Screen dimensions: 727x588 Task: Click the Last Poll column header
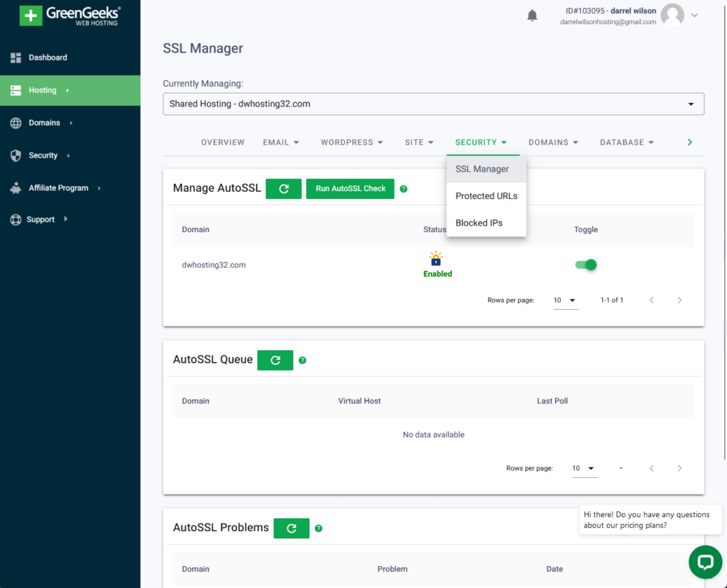click(552, 401)
